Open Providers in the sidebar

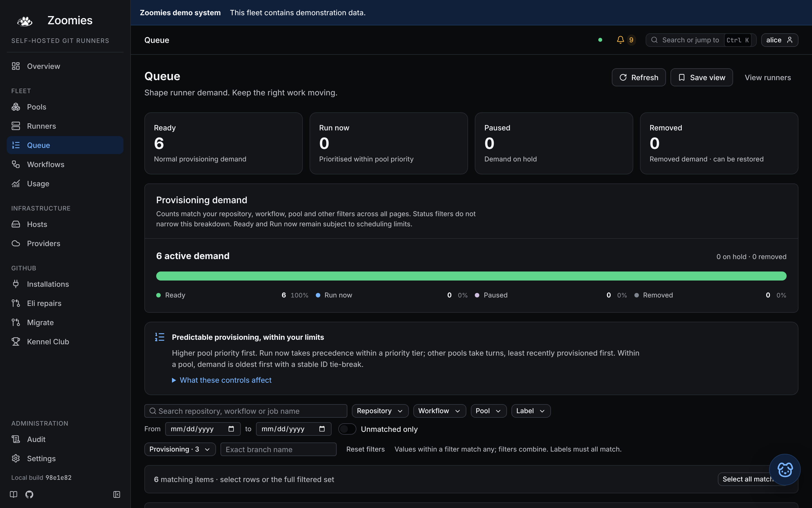65,243
